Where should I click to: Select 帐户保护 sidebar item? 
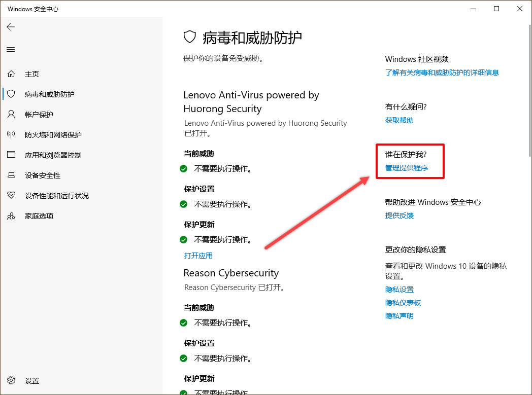click(x=39, y=115)
